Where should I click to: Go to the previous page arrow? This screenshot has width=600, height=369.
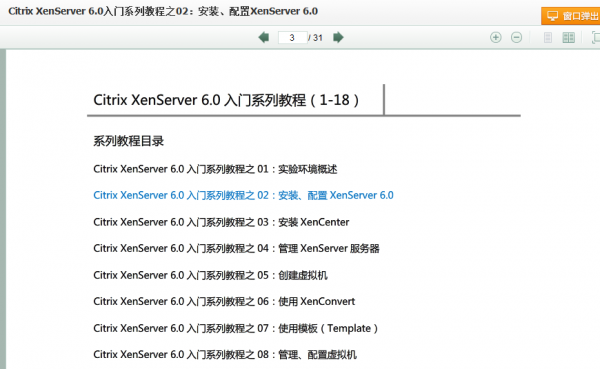(x=264, y=38)
